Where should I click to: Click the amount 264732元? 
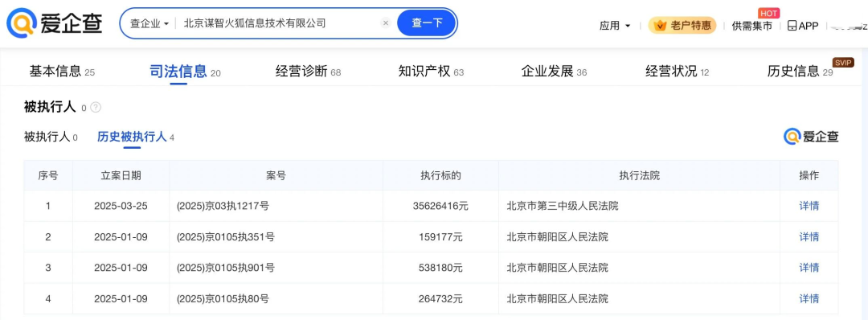pos(440,299)
